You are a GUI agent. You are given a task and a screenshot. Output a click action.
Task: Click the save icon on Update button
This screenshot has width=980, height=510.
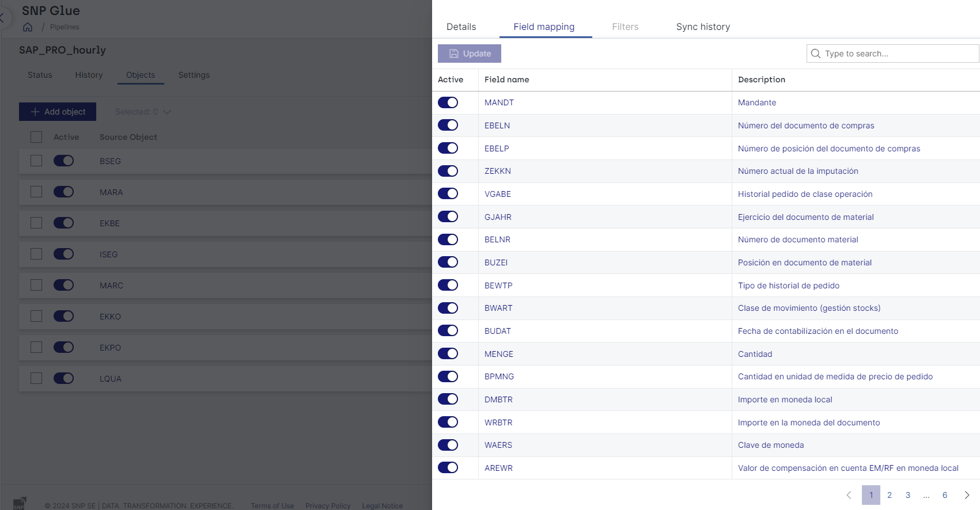click(x=454, y=54)
